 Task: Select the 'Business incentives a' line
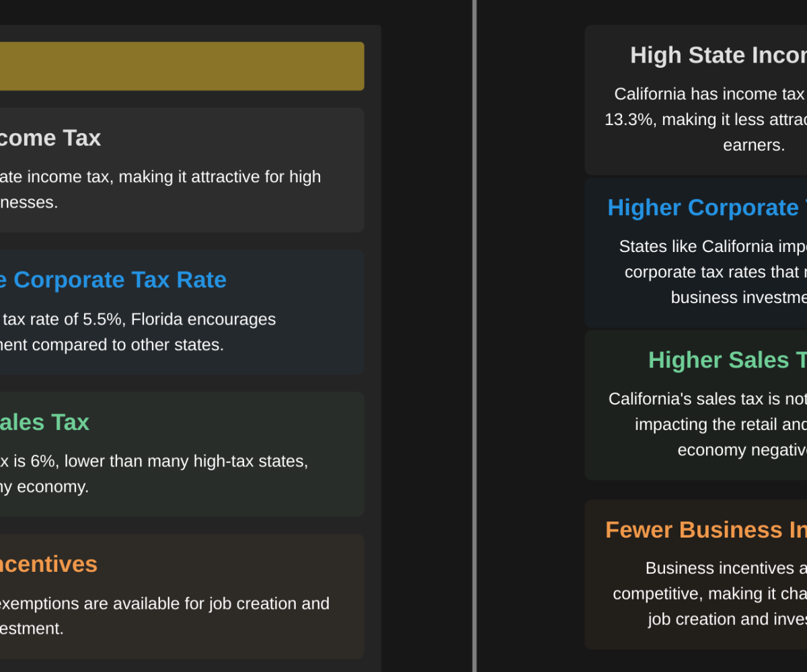point(726,569)
